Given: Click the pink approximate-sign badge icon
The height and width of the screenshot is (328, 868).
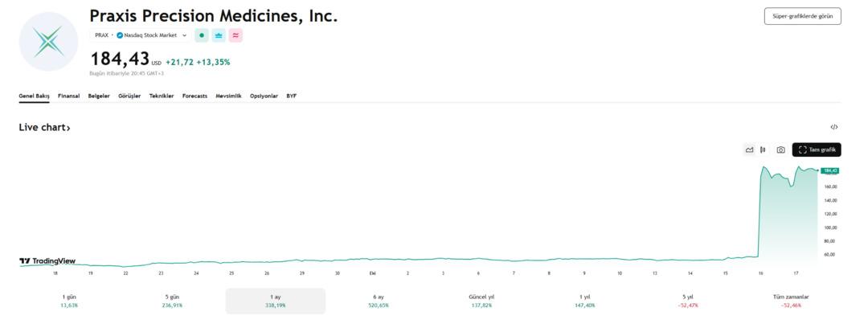Looking at the screenshot, I should point(235,35).
